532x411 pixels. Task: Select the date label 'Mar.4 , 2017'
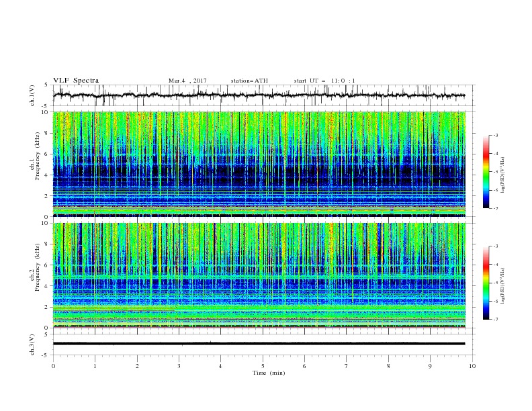[187, 81]
